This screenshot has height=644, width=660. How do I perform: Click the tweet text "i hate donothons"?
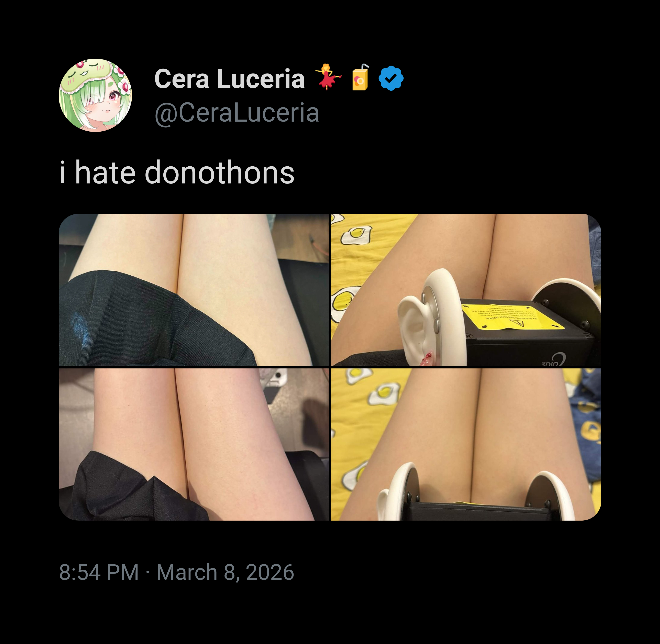tap(177, 173)
